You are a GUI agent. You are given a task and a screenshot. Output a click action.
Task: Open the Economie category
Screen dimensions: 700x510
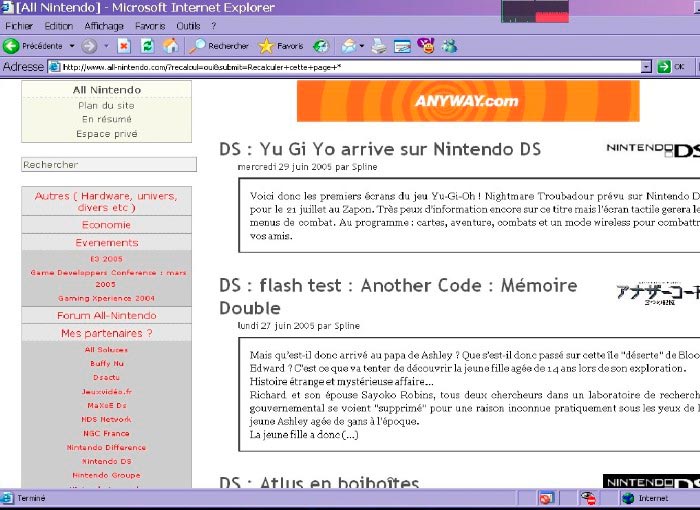(106, 225)
